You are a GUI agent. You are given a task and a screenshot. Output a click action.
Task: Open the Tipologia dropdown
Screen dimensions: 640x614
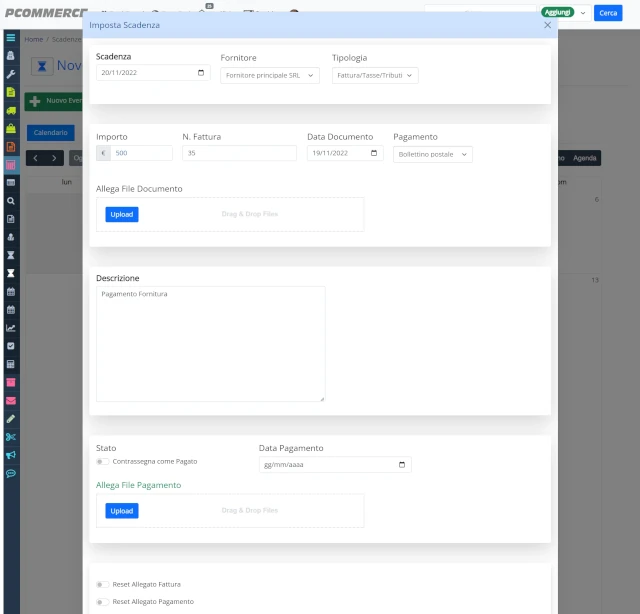pyautogui.click(x=375, y=76)
